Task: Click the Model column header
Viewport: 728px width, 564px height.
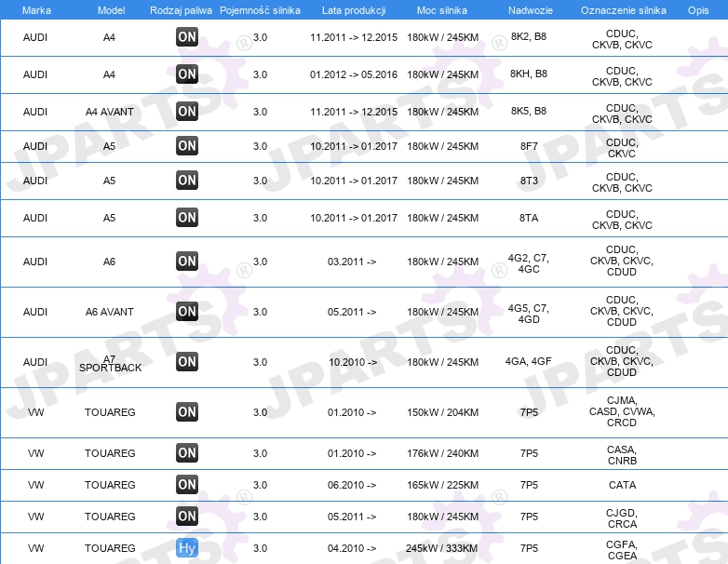Action: (x=112, y=10)
